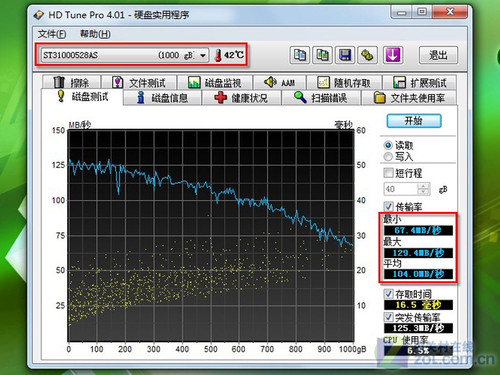The height and width of the screenshot is (375, 500).
Task: Toggle the 突发传输率 checkbox
Action: [x=388, y=317]
